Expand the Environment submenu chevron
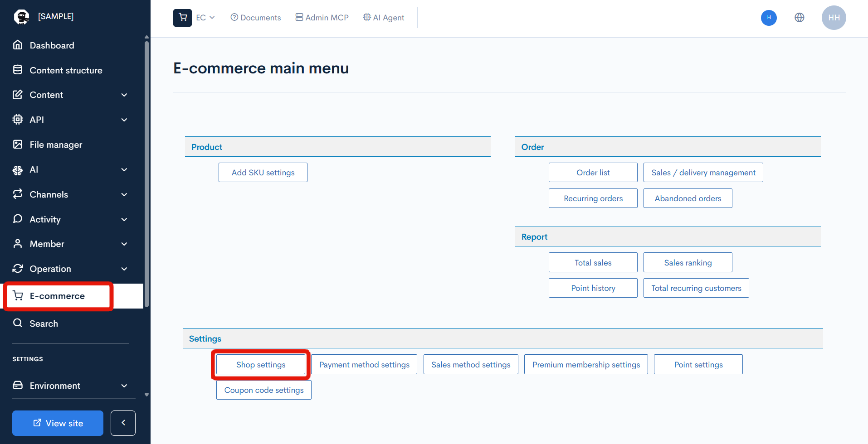The width and height of the screenshot is (868, 444). [x=124, y=386]
